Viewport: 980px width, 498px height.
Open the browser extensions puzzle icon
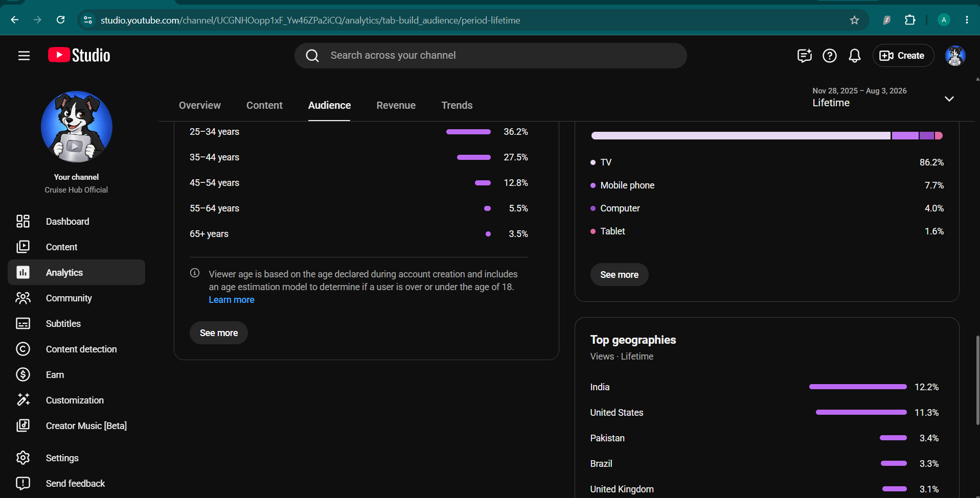tap(910, 20)
